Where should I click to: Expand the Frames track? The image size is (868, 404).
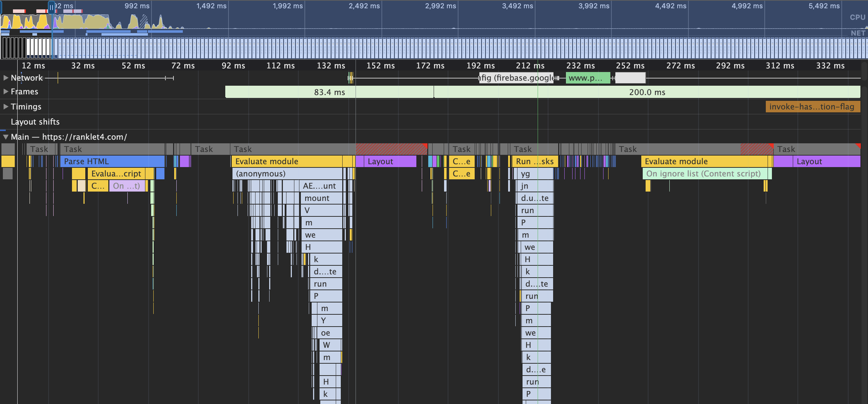[x=6, y=91]
